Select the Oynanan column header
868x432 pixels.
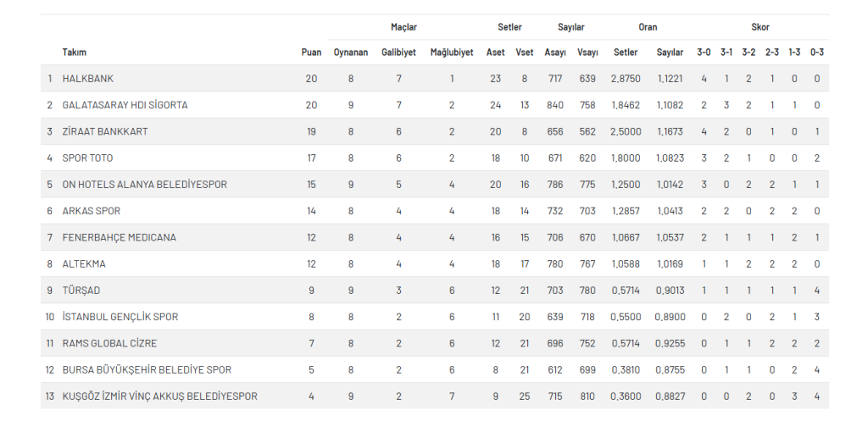click(350, 53)
